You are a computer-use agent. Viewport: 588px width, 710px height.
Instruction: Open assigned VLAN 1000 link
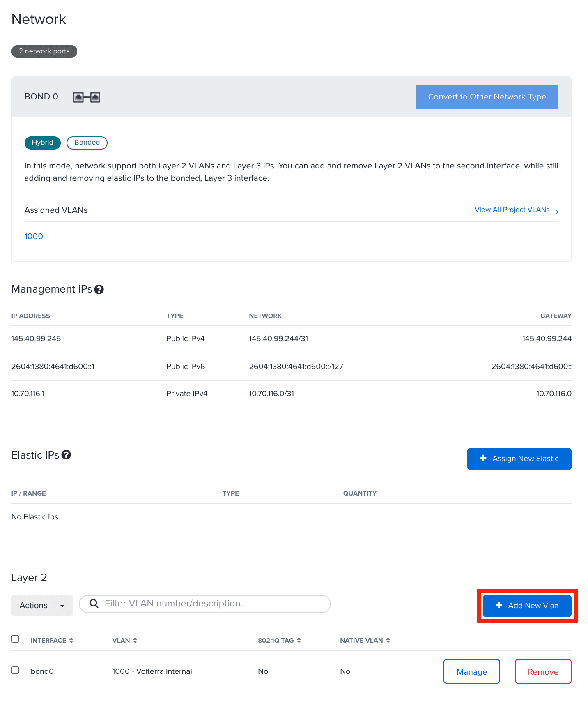coord(34,236)
